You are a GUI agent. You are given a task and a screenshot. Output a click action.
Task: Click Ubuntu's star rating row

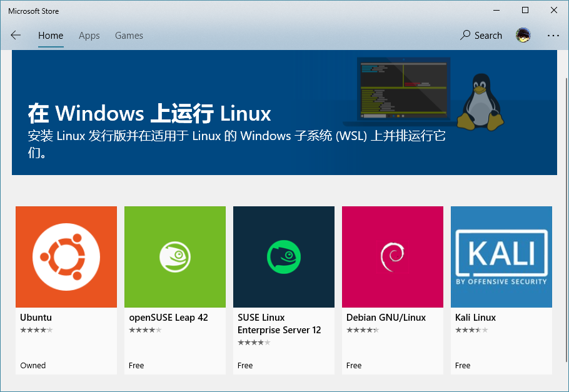pyautogui.click(x=36, y=329)
